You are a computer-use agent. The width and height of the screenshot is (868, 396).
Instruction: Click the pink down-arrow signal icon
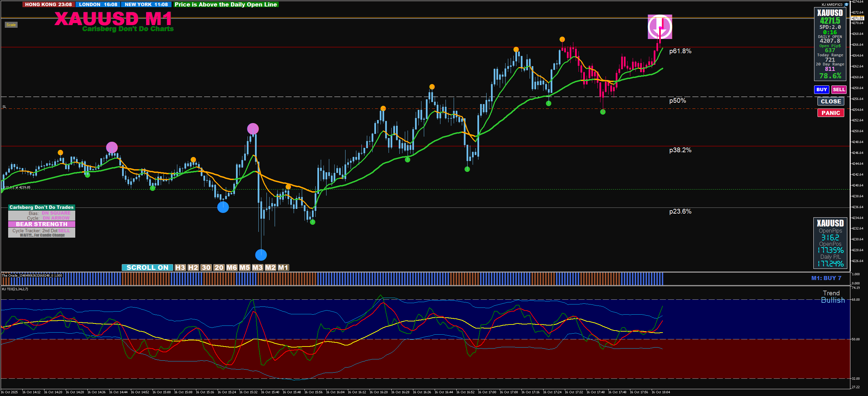[x=660, y=27]
